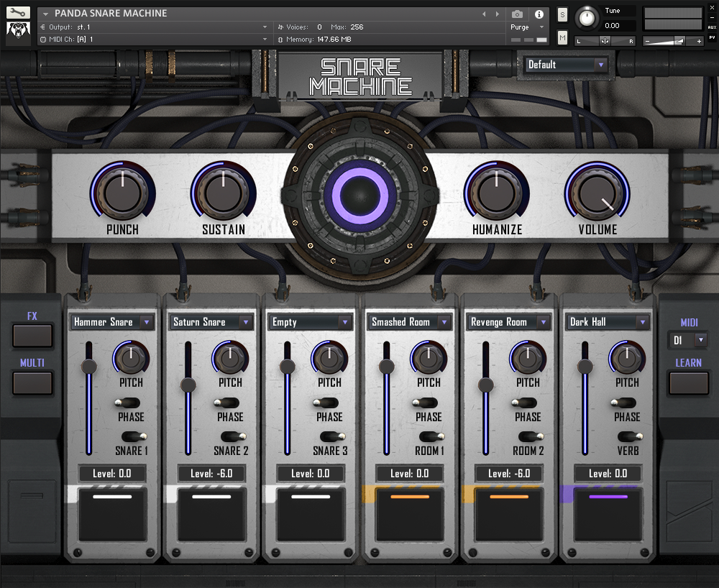Open the Purge dropdown menu
The height and width of the screenshot is (588, 719).
(527, 27)
